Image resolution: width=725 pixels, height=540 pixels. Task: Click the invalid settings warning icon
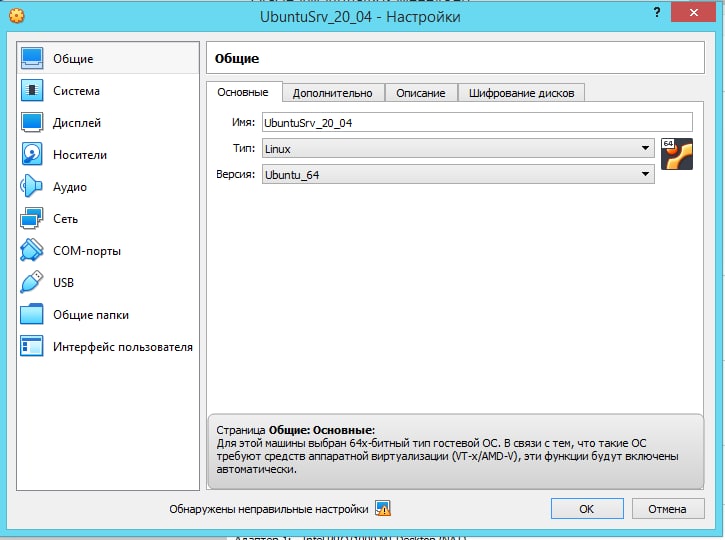click(383, 509)
